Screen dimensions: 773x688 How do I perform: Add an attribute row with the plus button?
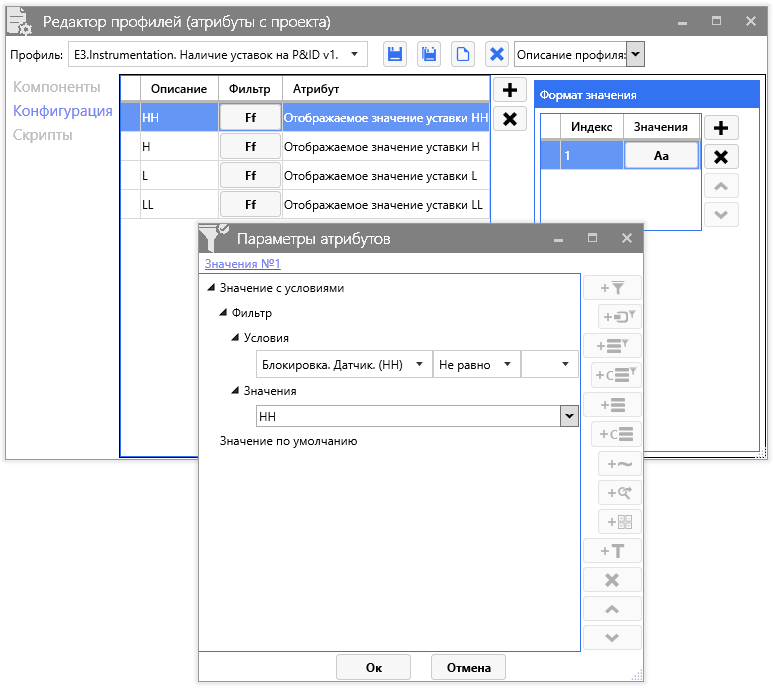[509, 90]
